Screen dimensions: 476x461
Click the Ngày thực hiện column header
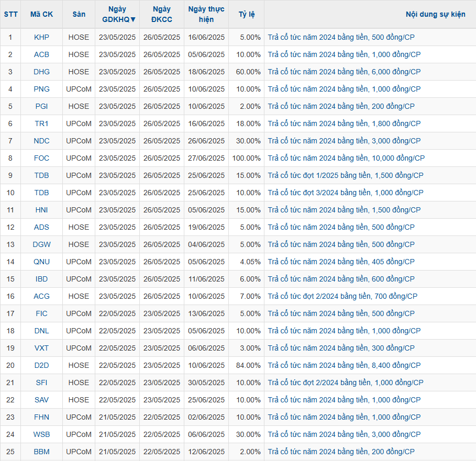coord(206,14)
